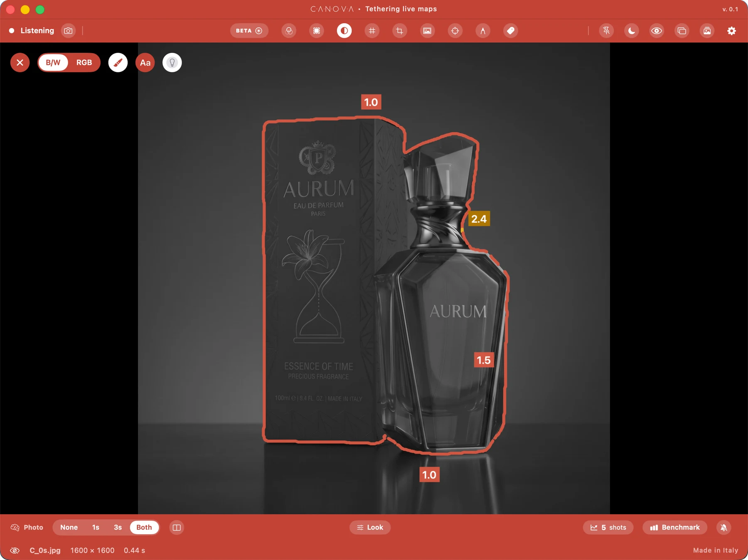Click the paintbrush tool button
Viewport: 748px width, 560px height.
[118, 63]
